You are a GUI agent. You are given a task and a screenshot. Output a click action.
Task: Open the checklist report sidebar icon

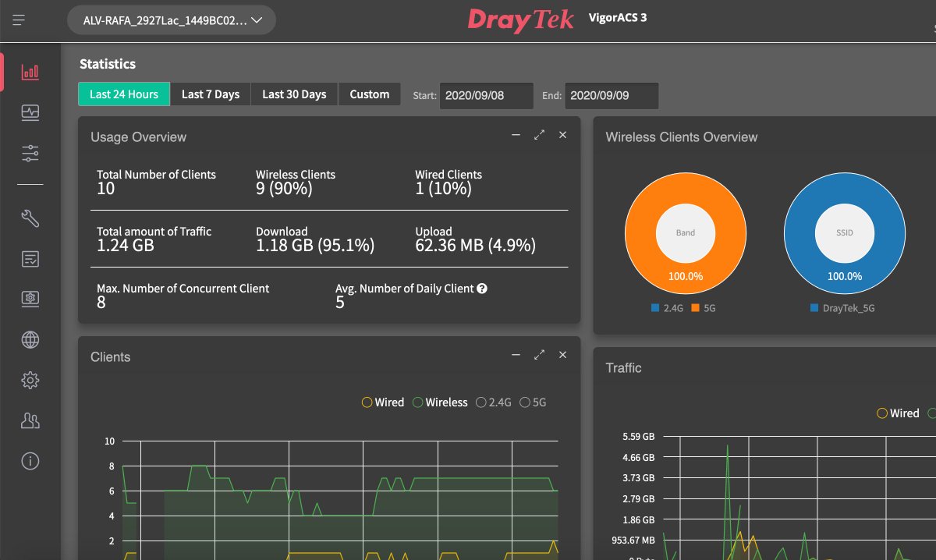(30, 259)
